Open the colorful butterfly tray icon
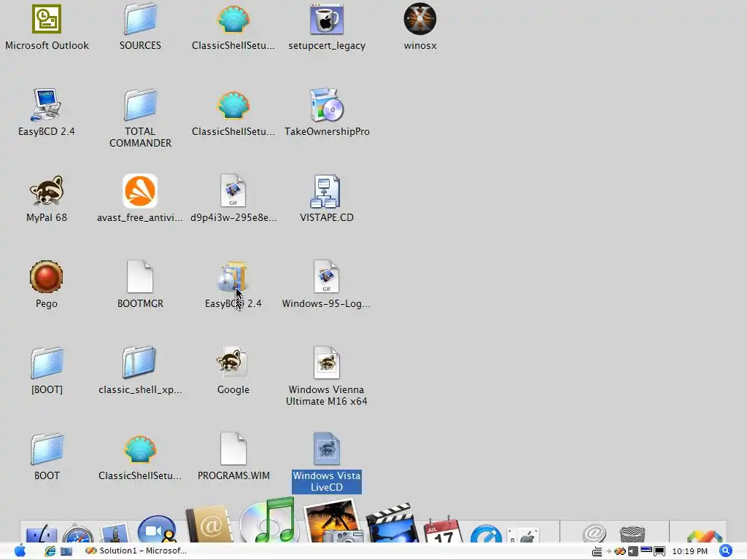This screenshot has height=560, width=747. pyautogui.click(x=620, y=551)
